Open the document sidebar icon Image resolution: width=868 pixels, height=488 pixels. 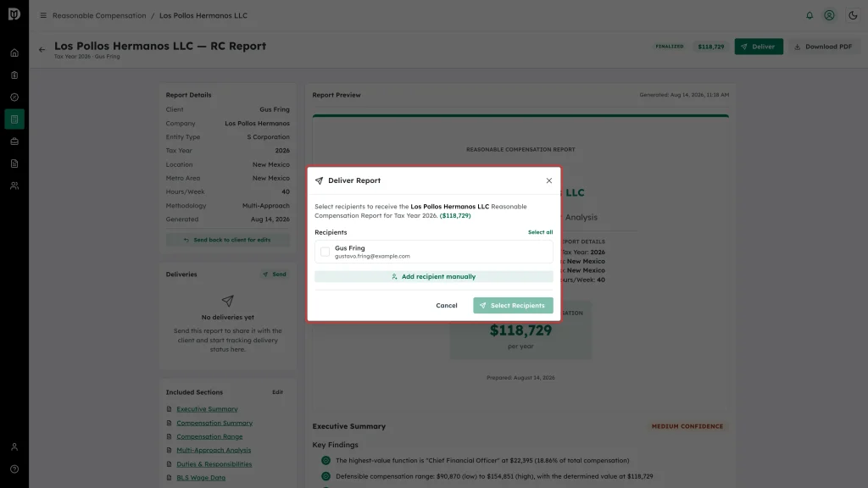coord(14,164)
